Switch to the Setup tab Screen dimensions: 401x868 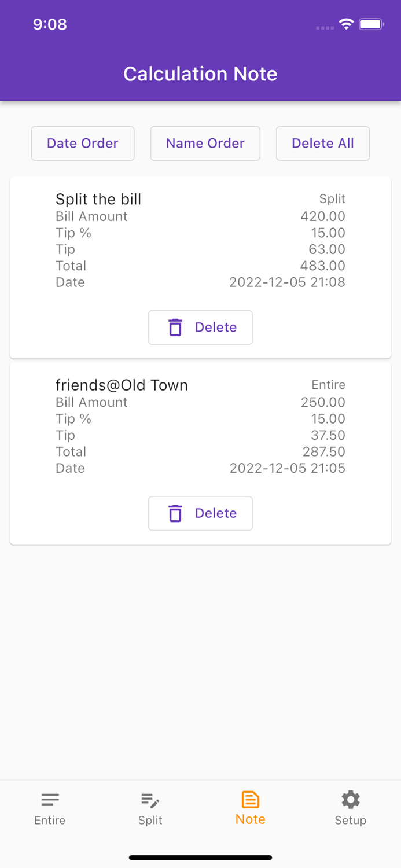coord(350,808)
